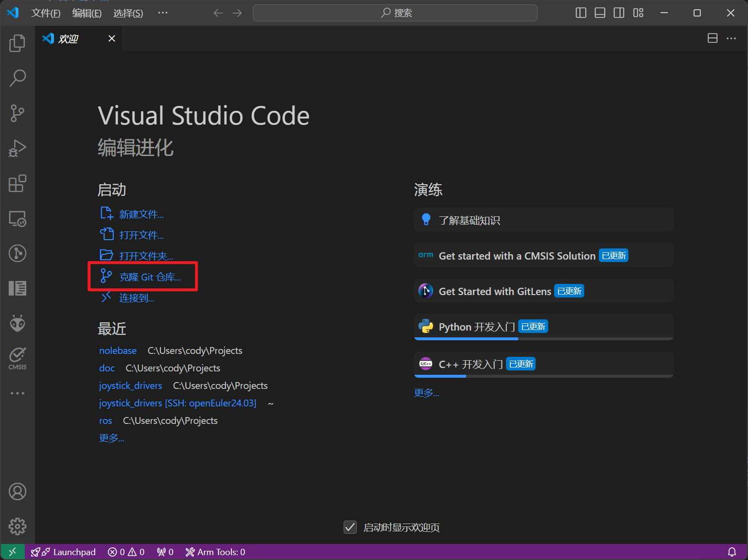The image size is (748, 560).
Task: Click the search box in title bar
Action: tap(395, 13)
